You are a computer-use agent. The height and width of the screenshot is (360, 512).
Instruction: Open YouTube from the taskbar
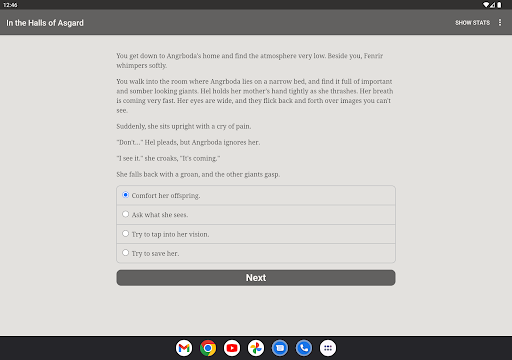pos(232,348)
